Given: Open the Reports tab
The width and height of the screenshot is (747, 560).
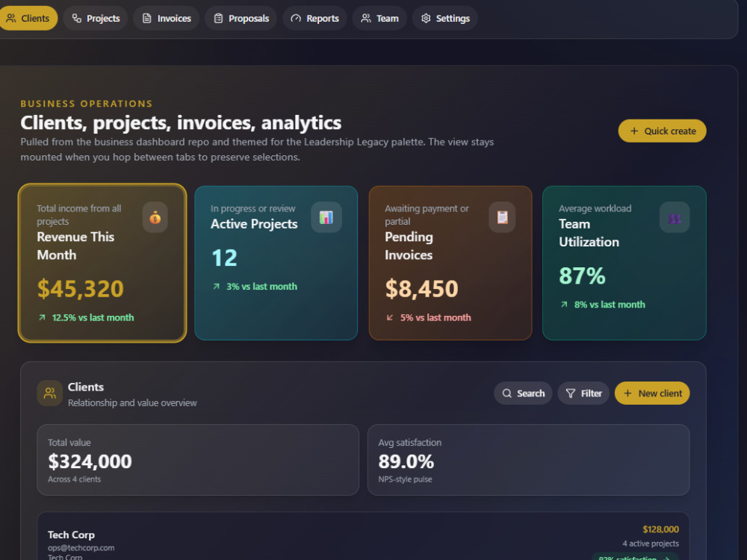Looking at the screenshot, I should point(314,18).
